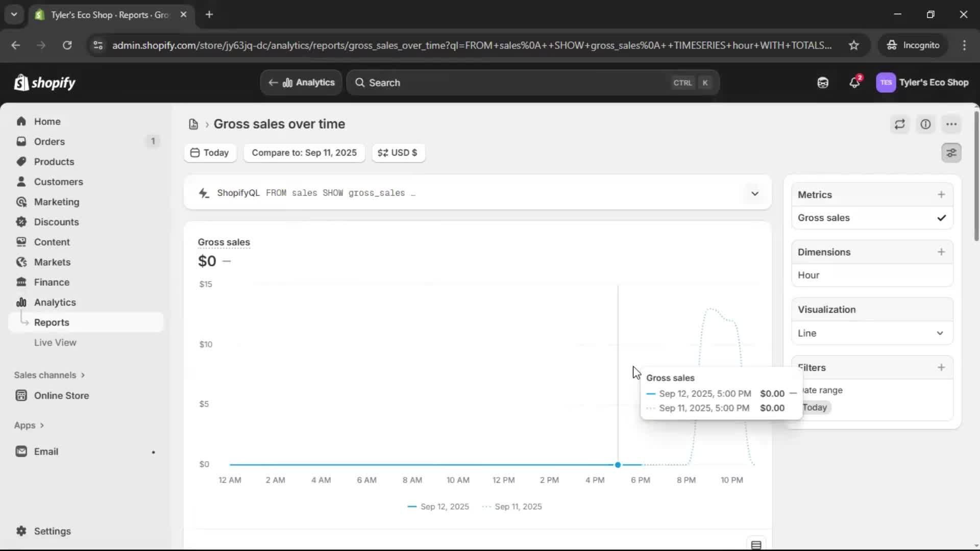Expand the ShopifyQL query editor chevron

(755, 193)
